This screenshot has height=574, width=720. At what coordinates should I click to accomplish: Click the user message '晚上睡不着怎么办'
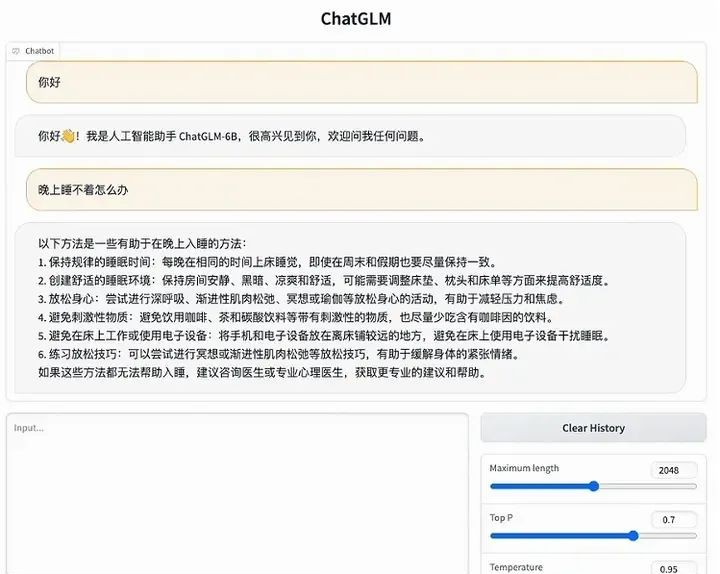tap(362, 190)
